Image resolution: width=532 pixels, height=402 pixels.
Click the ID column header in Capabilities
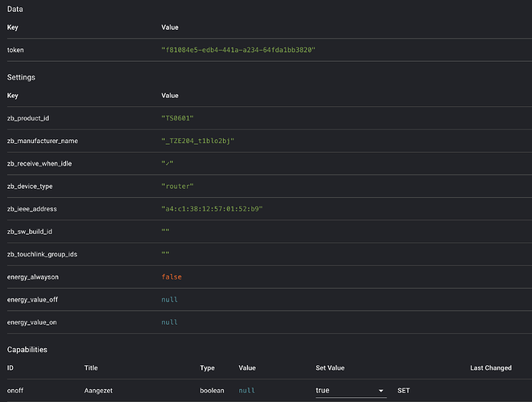(10, 367)
